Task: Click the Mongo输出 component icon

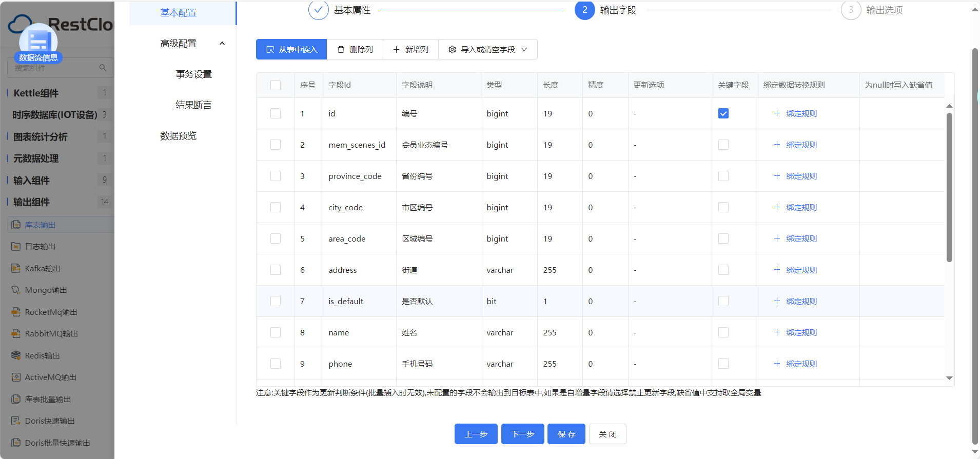Action: [x=16, y=290]
